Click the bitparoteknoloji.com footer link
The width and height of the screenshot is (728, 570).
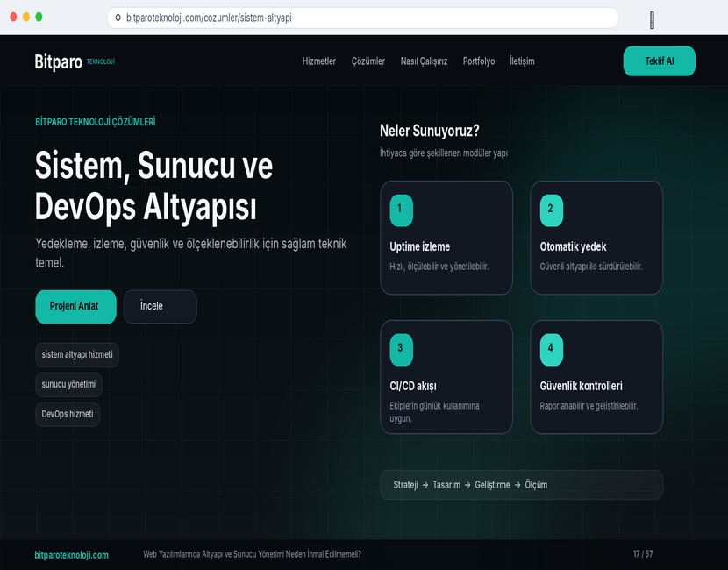tap(72, 555)
